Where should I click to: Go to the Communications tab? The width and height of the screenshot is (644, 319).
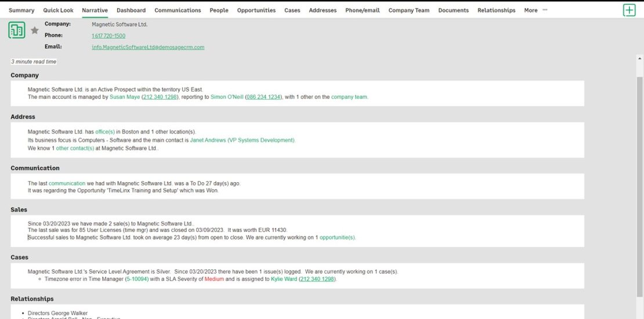(x=178, y=10)
